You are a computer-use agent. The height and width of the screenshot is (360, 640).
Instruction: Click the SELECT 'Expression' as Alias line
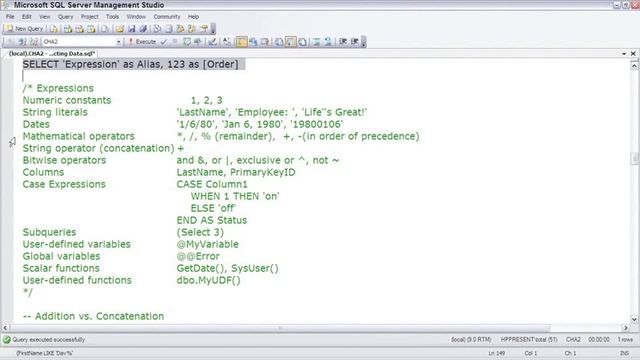click(x=130, y=64)
